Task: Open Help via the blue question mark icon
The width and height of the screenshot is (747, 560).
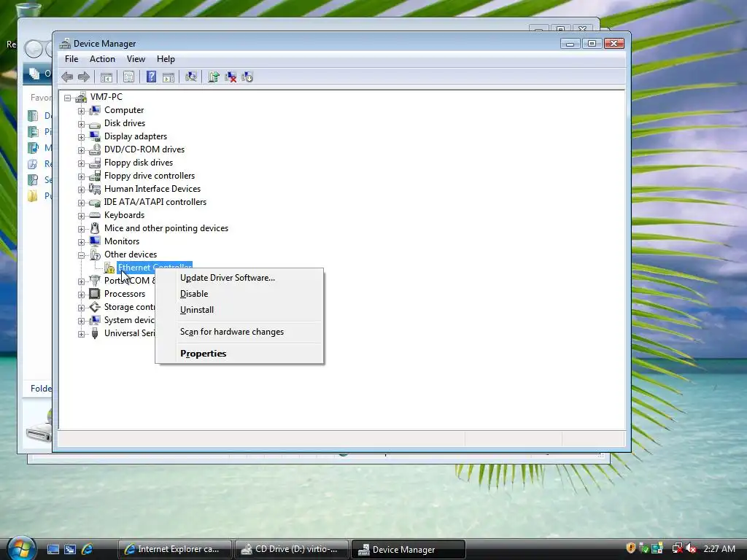Action: click(151, 77)
